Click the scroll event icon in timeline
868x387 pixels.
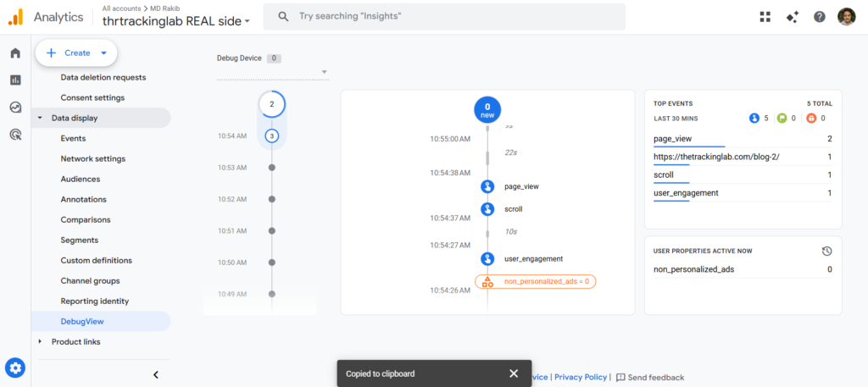pos(487,209)
